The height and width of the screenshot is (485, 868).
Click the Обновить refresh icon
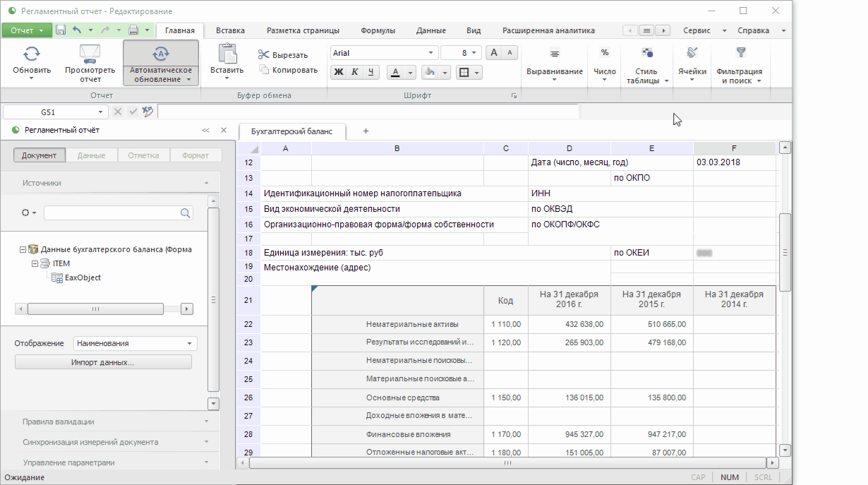click(x=31, y=54)
